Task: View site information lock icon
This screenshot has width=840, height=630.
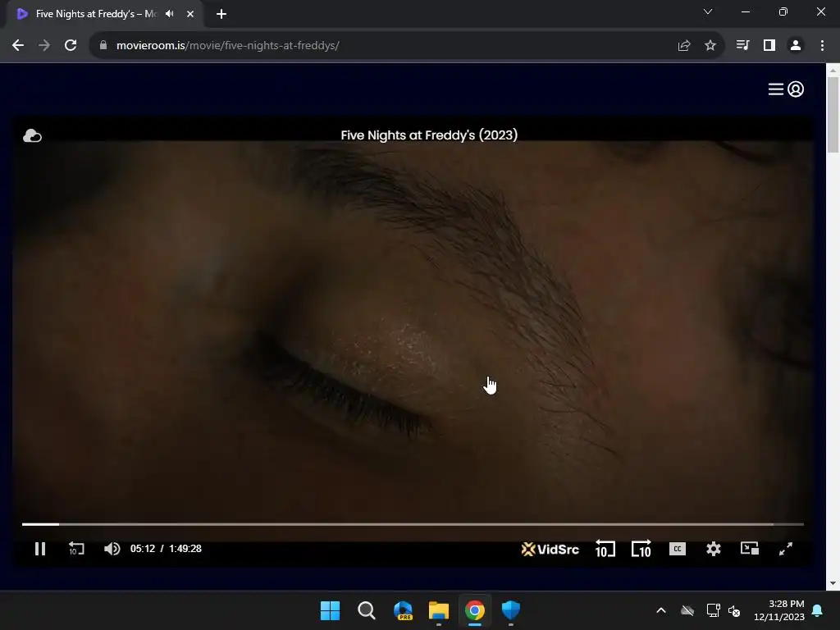Action: tap(103, 46)
